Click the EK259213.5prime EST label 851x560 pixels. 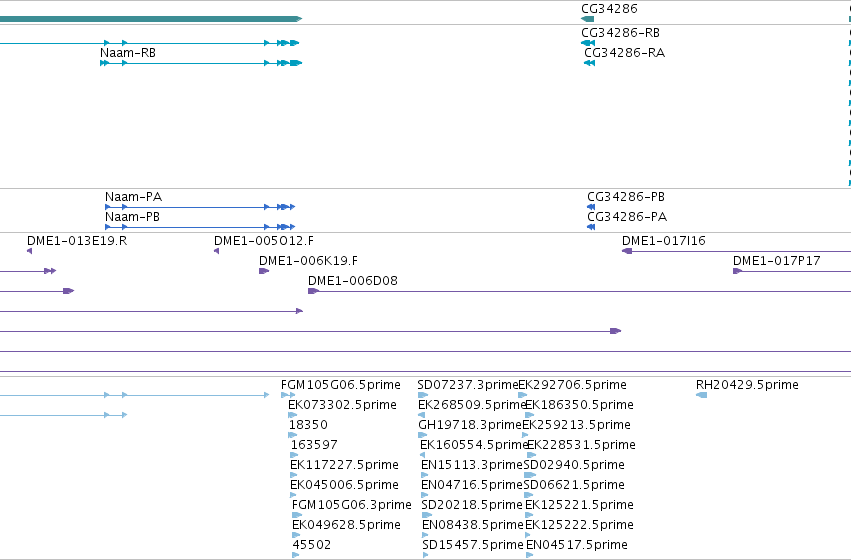(576, 425)
